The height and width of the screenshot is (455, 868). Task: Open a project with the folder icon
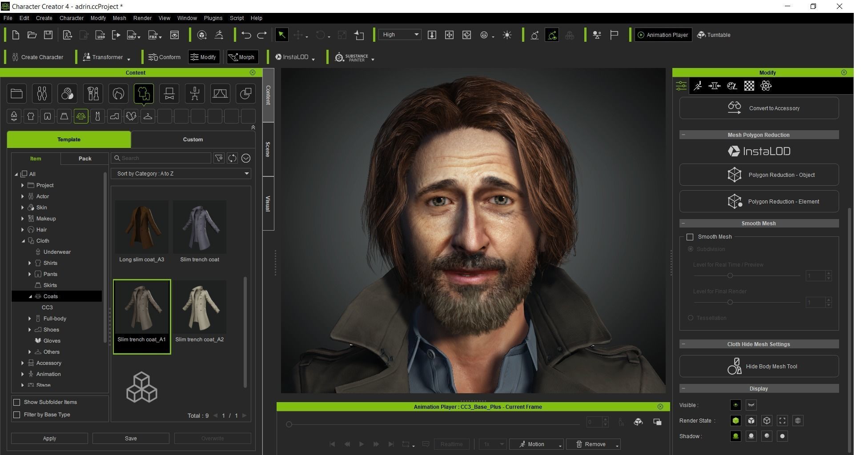click(32, 35)
